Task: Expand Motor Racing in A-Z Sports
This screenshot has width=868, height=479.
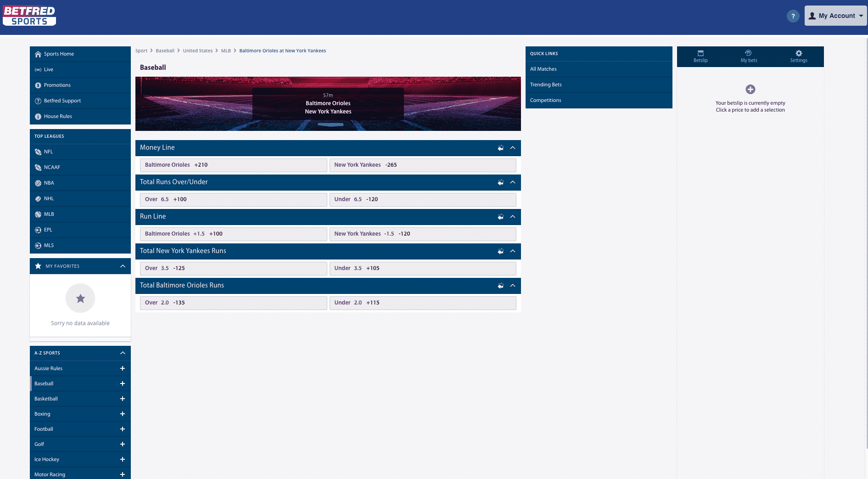Action: (x=123, y=474)
